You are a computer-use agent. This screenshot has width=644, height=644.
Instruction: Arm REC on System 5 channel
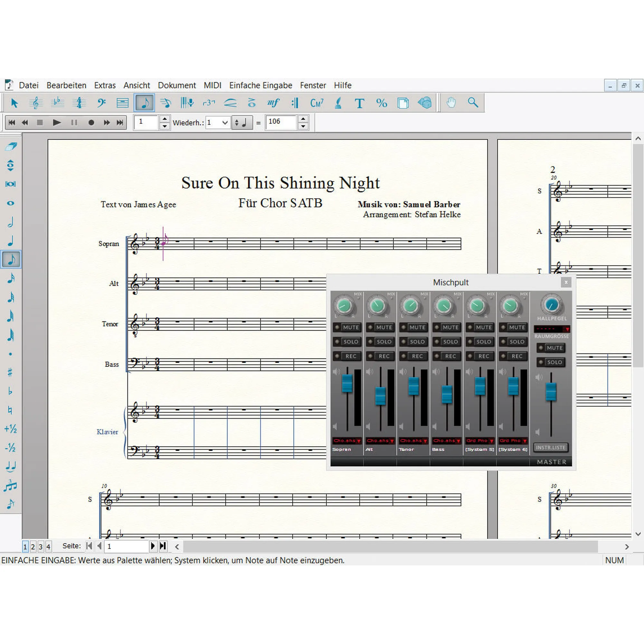[x=480, y=356]
